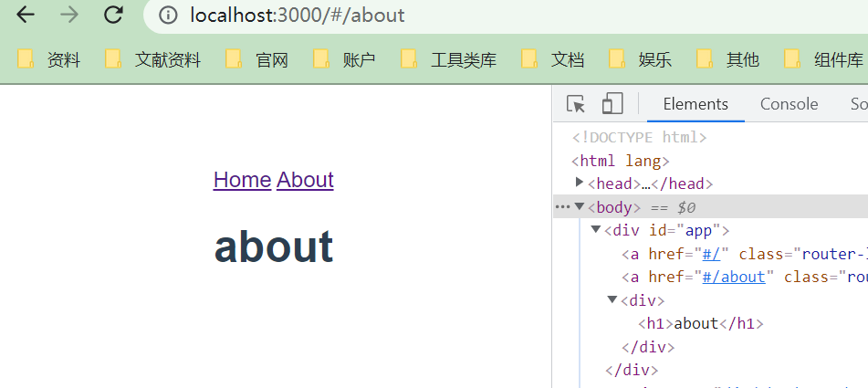Select the DOCTYPE html line

coord(640,137)
